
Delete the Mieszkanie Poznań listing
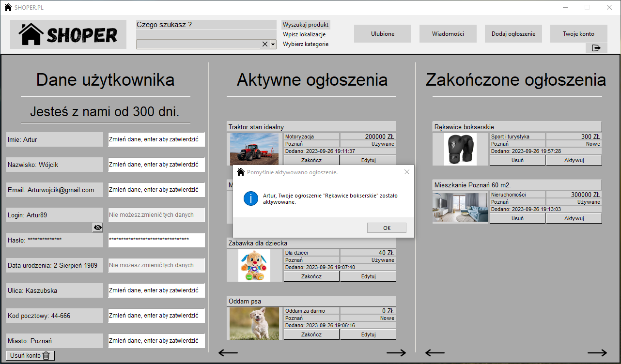coord(517,218)
